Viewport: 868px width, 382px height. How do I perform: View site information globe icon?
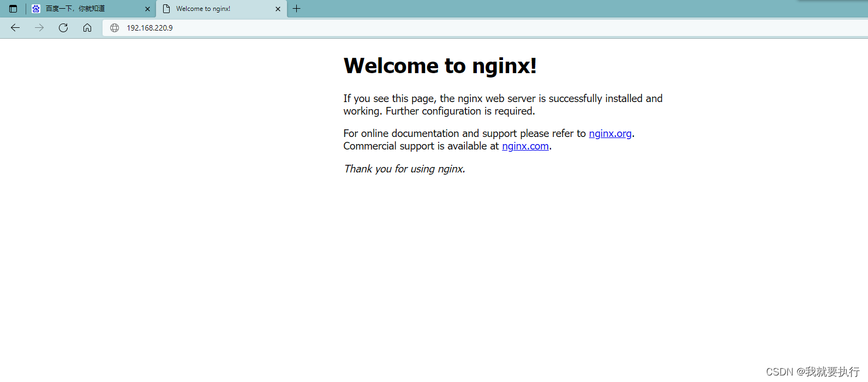pyautogui.click(x=115, y=28)
